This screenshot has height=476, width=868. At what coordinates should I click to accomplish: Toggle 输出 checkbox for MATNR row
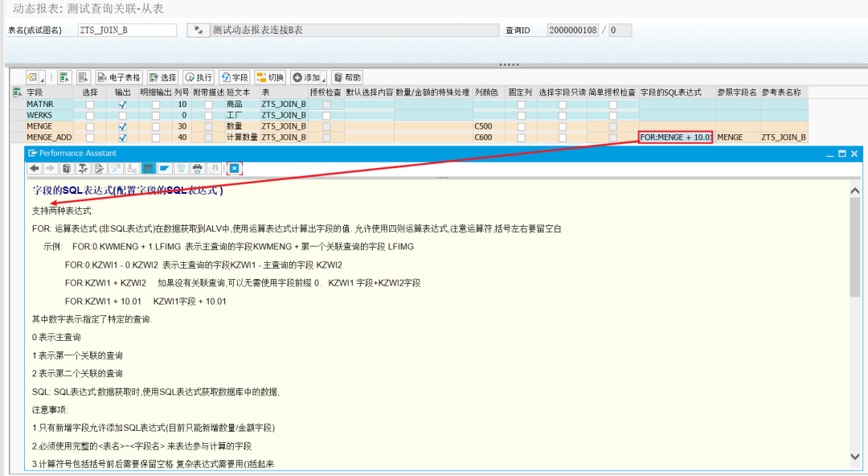click(x=122, y=105)
